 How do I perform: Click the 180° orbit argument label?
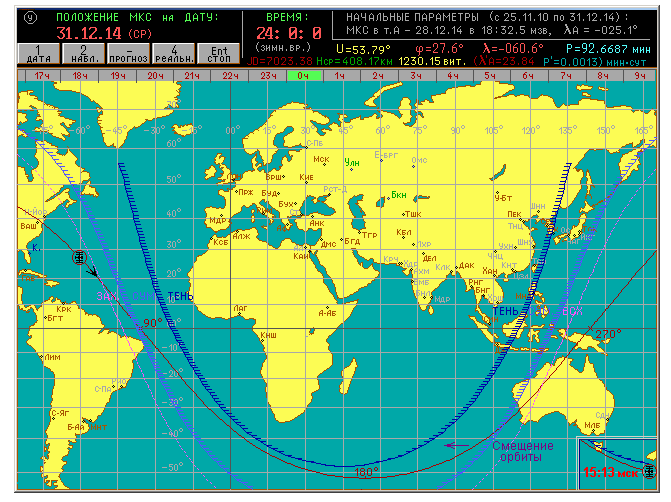coord(366,472)
